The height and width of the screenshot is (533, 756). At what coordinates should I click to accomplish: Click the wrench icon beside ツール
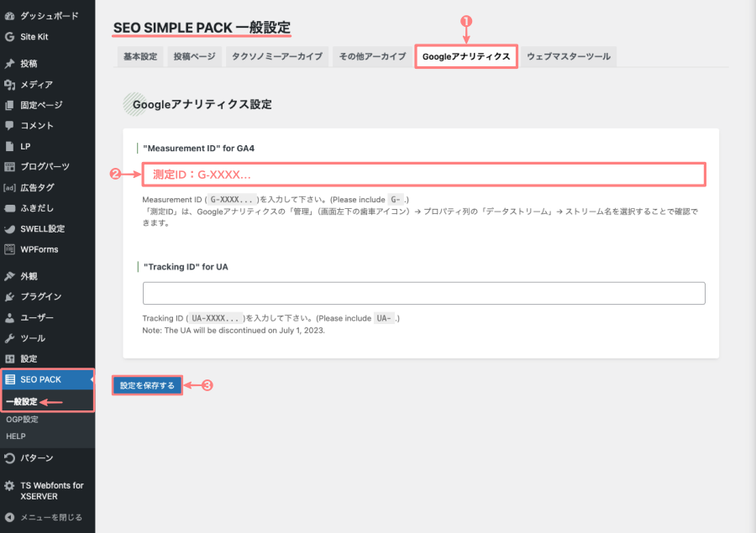(x=9, y=338)
